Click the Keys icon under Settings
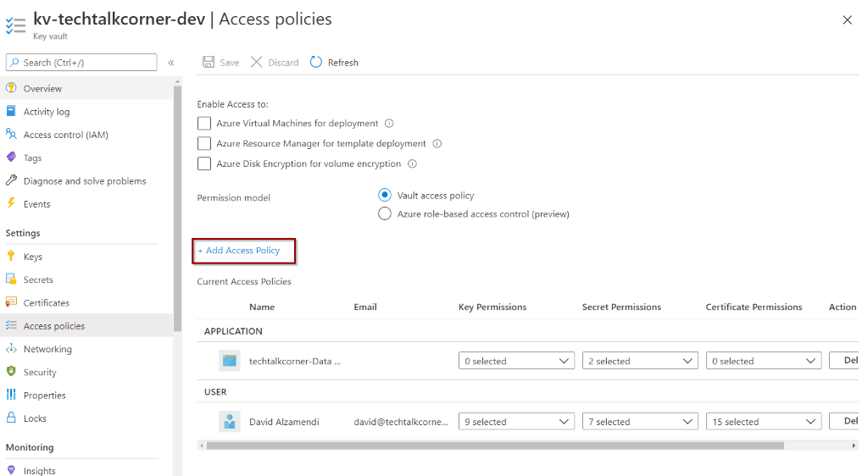Screen dimensions: 868x476 11,256
